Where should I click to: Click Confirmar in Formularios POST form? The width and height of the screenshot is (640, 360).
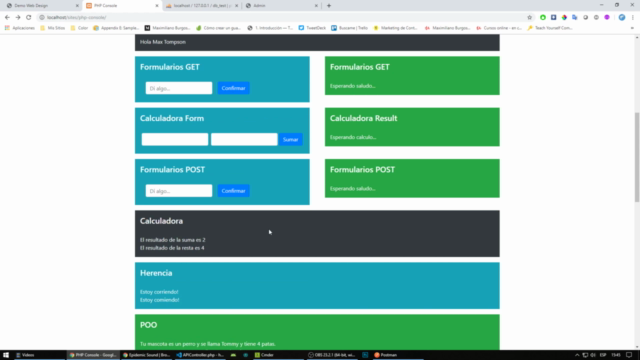(233, 191)
